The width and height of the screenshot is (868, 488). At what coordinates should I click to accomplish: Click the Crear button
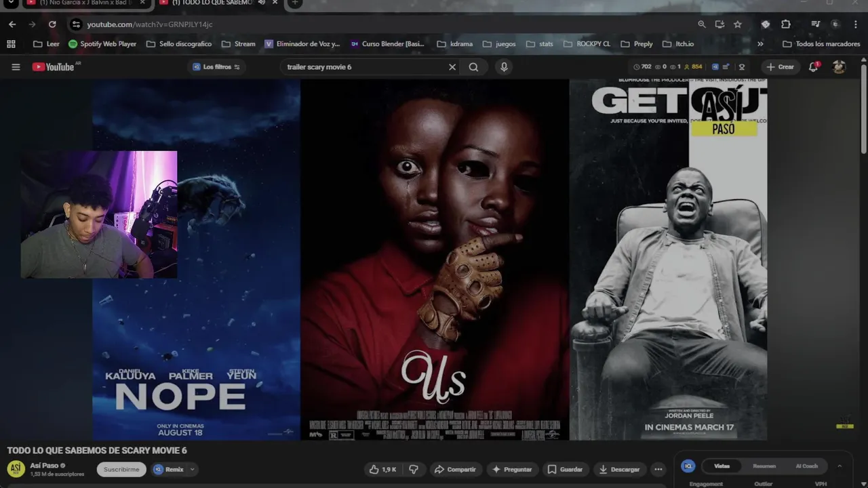coord(780,66)
